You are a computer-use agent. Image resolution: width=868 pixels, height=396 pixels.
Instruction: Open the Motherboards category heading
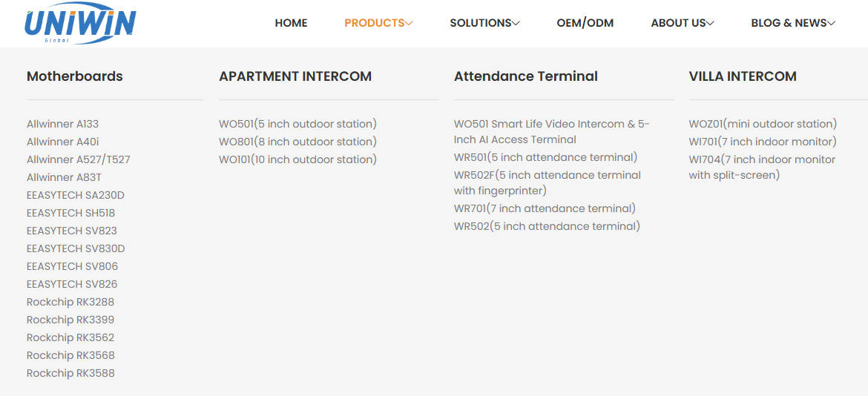click(75, 76)
